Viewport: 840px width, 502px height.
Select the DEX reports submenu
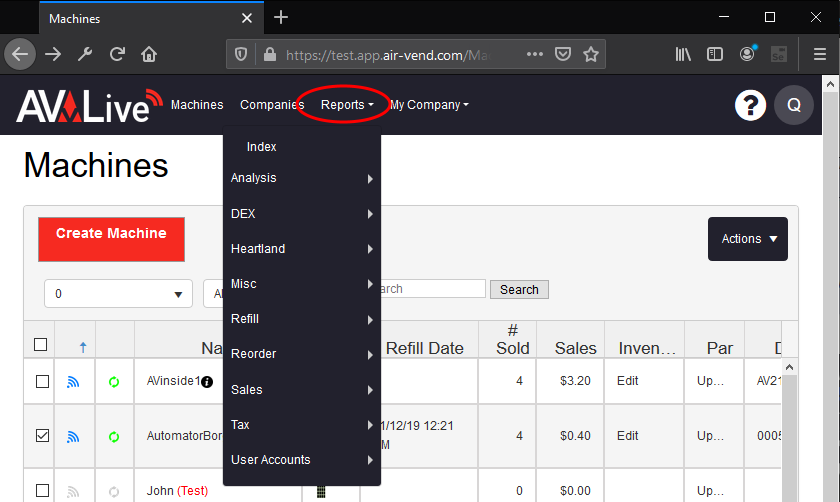pyautogui.click(x=300, y=214)
